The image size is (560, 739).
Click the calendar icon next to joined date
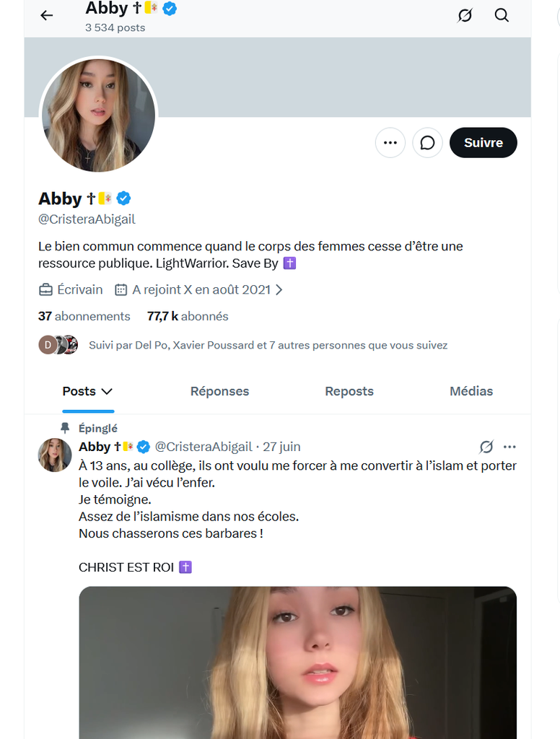tap(121, 290)
